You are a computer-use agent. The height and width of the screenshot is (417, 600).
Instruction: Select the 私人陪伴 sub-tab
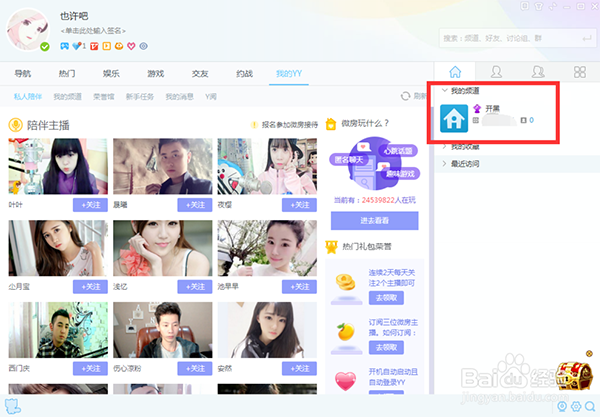(28, 96)
